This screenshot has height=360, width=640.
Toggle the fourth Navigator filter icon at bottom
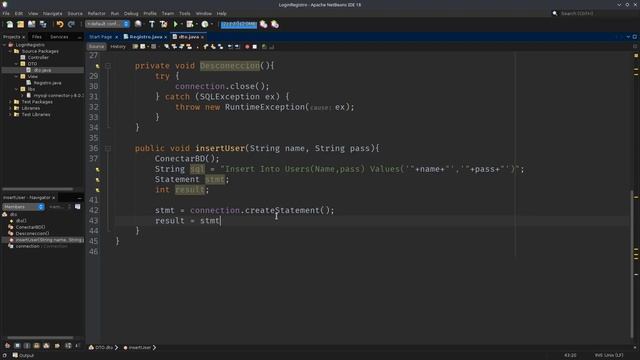[x=37, y=346]
